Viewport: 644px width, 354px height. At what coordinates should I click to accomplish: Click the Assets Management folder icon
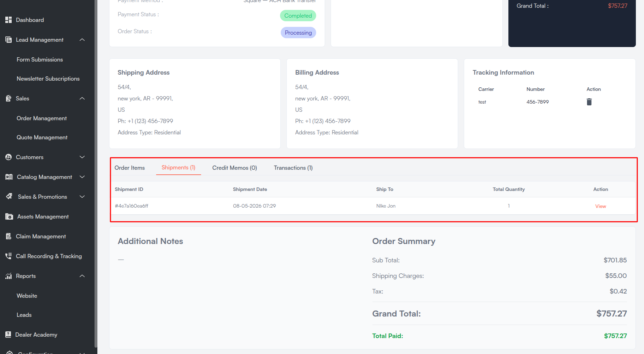coord(9,216)
